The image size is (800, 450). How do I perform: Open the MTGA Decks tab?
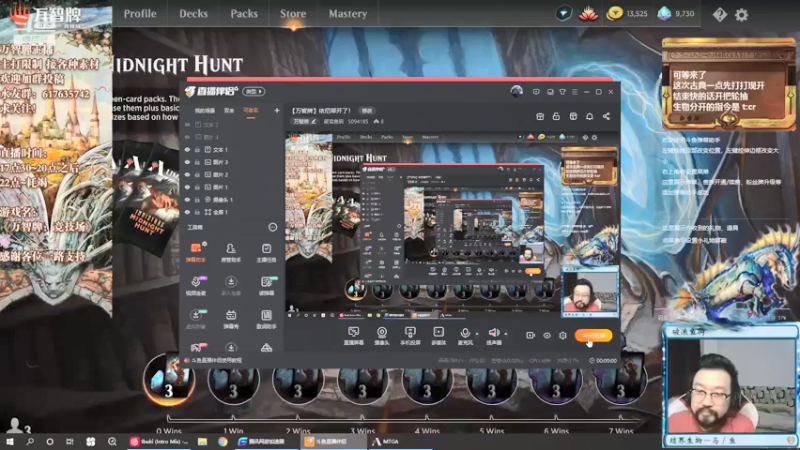(x=193, y=14)
